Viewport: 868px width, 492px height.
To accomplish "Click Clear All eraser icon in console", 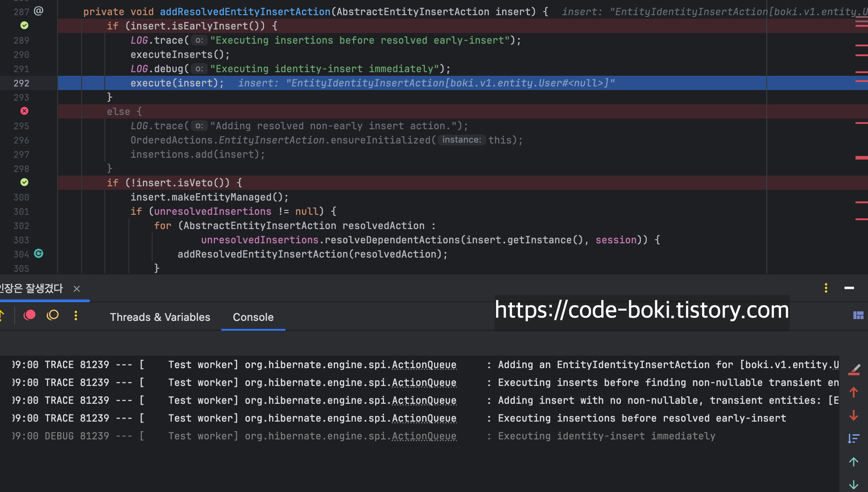I will coord(854,369).
